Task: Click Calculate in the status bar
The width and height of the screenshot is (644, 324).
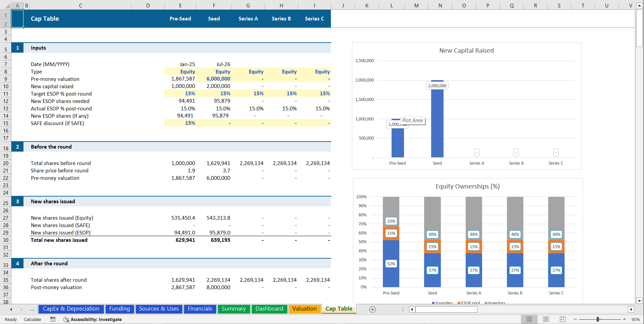Action: [x=32, y=319]
